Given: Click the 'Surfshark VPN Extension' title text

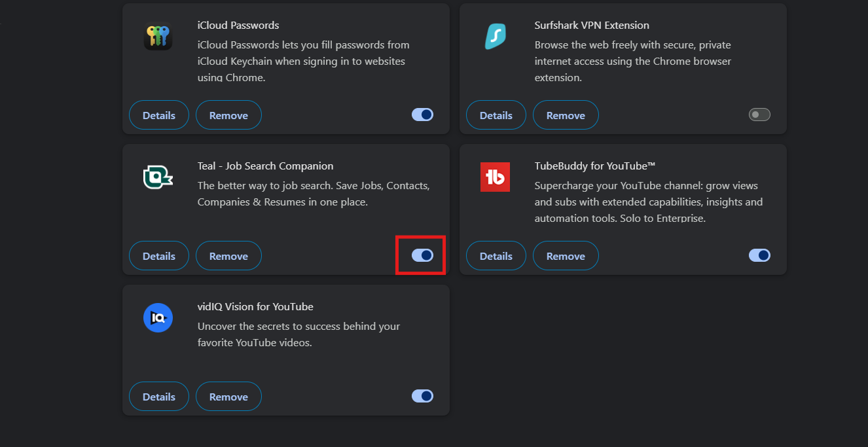Looking at the screenshot, I should tap(592, 26).
